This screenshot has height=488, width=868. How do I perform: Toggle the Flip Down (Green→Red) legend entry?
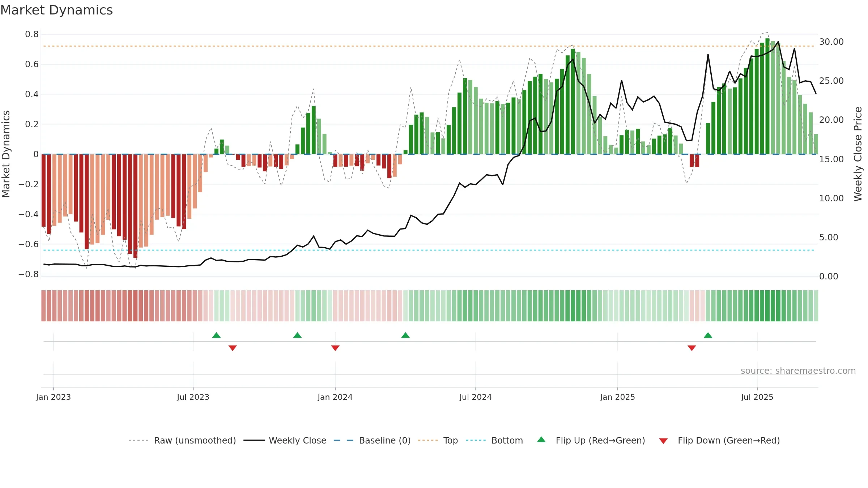coord(719,440)
